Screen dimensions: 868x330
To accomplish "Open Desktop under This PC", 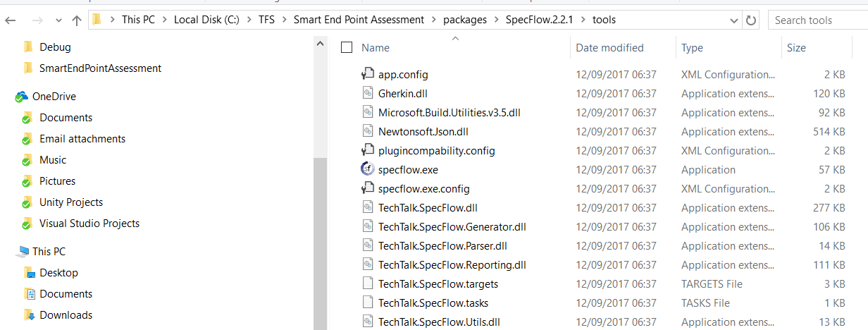I will coord(58,273).
